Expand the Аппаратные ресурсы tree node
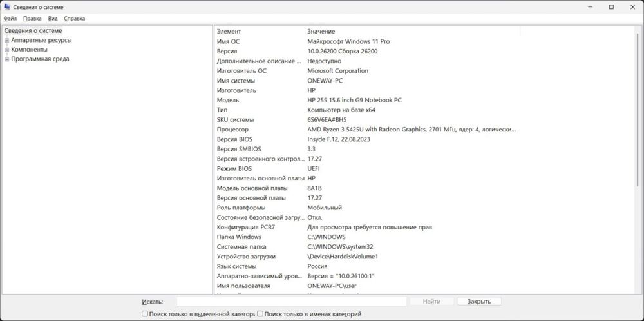This screenshot has height=321, width=644. [x=7, y=40]
